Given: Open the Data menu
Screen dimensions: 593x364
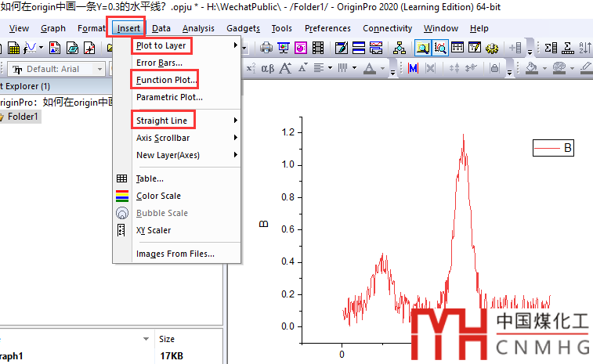Looking at the screenshot, I should pyautogui.click(x=161, y=28).
